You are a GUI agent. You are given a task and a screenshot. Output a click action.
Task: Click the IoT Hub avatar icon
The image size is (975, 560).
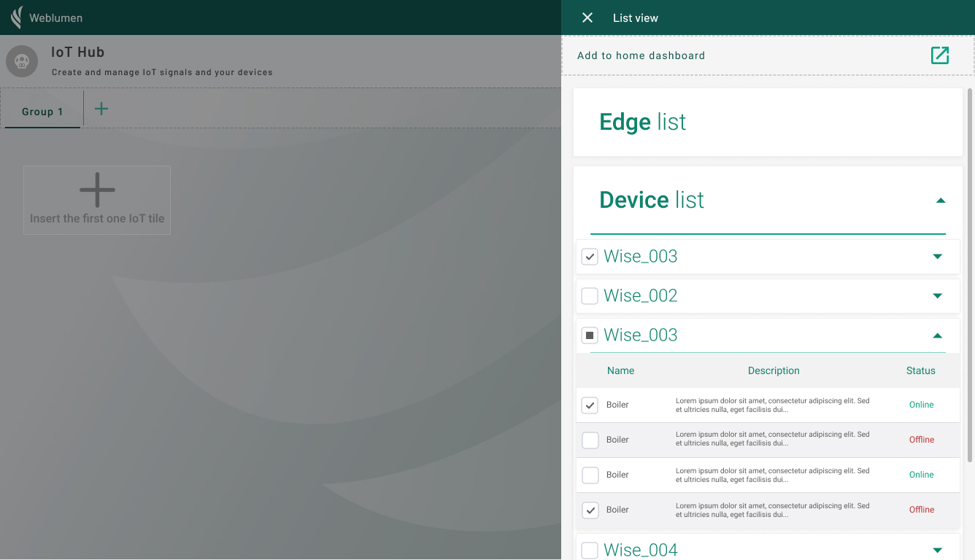point(22,61)
